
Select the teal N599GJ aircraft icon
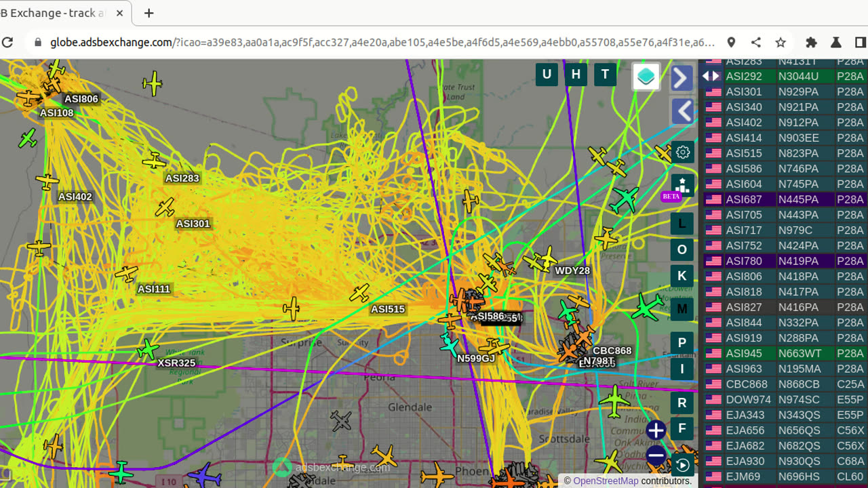click(x=449, y=344)
